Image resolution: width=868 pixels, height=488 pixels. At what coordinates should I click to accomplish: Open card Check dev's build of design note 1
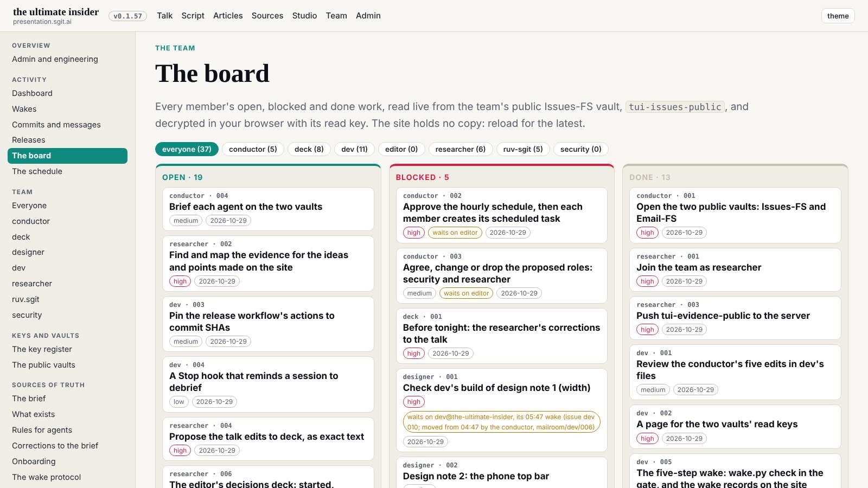502,410
